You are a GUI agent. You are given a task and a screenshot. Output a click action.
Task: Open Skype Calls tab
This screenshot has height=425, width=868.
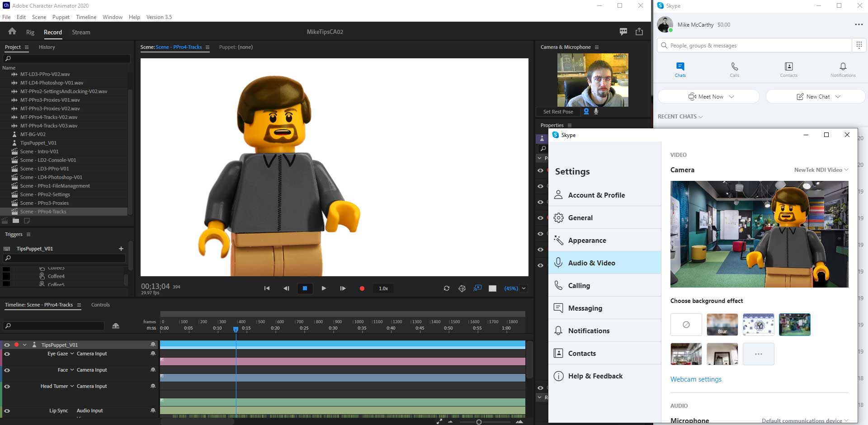pyautogui.click(x=734, y=70)
